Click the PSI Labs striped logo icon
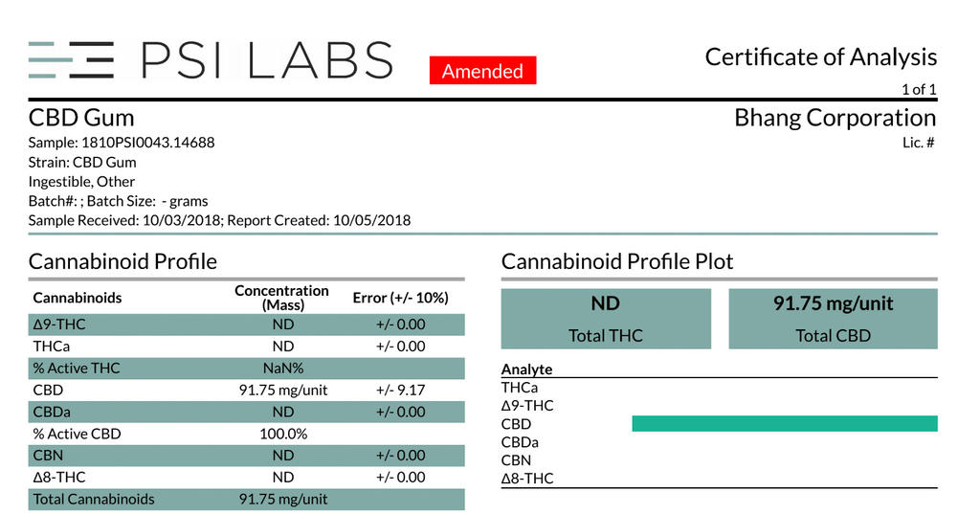Viewport: 980px width, 514px height. tap(71, 60)
